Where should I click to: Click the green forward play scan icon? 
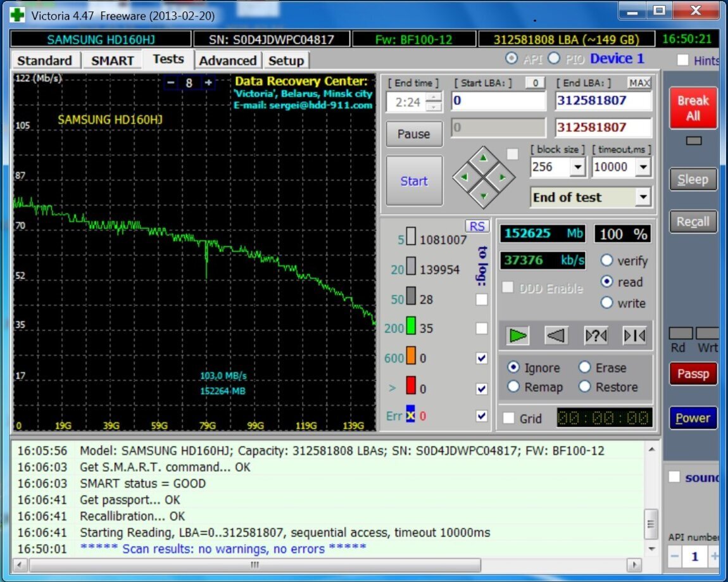click(x=518, y=336)
